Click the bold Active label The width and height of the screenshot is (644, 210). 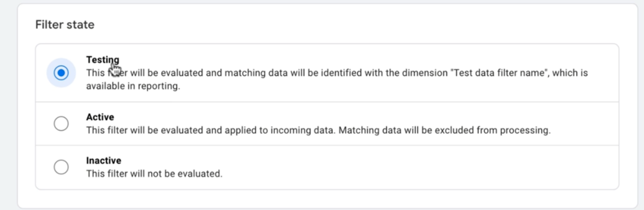[100, 117]
